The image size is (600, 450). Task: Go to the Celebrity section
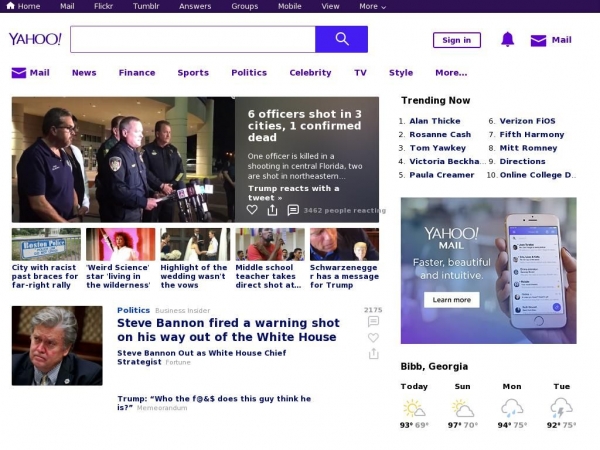pos(310,73)
